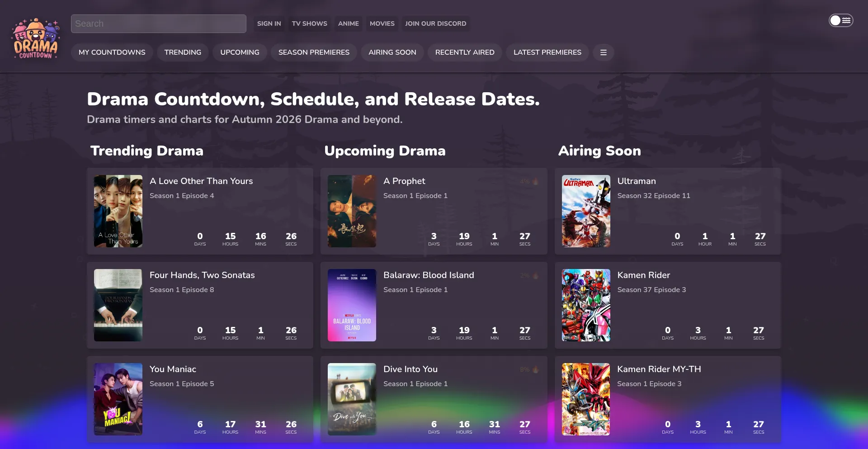868x449 pixels.
Task: Open Latest Premieres
Action: pyautogui.click(x=547, y=52)
